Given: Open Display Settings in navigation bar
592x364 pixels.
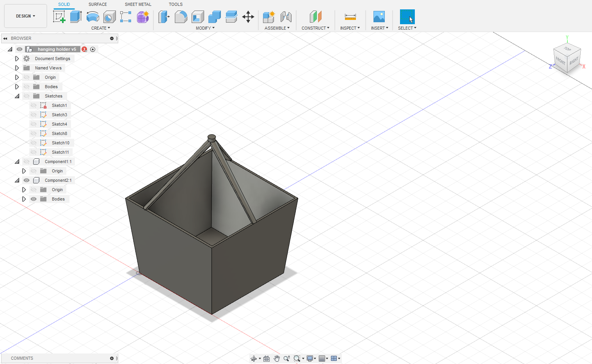Looking at the screenshot, I should (311, 359).
